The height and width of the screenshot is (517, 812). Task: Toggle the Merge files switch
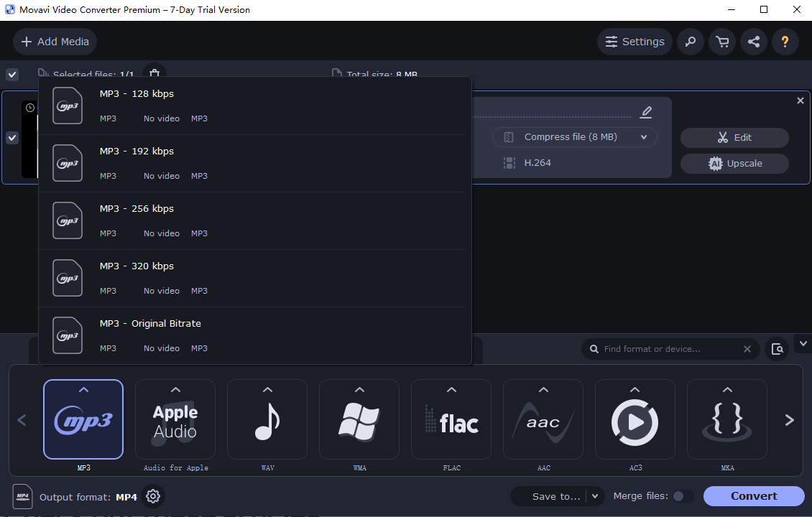(683, 496)
